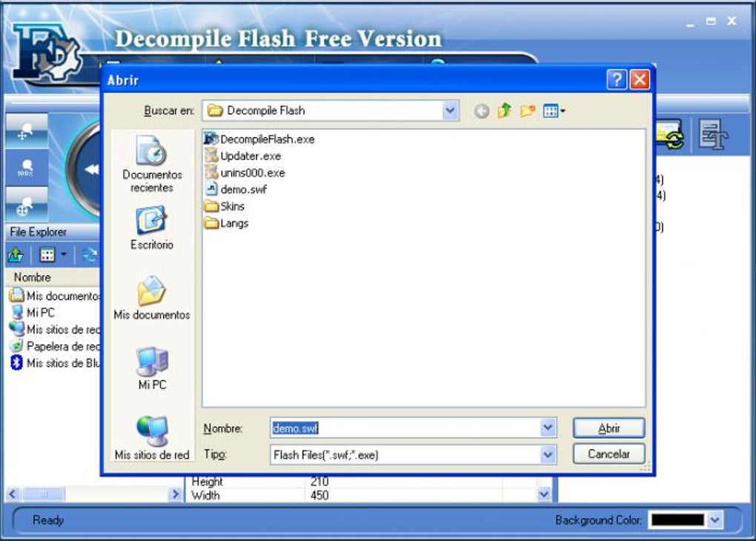The height and width of the screenshot is (541, 756).
Task: Select Mis sitios de red in File Explorer
Action: 55,329
